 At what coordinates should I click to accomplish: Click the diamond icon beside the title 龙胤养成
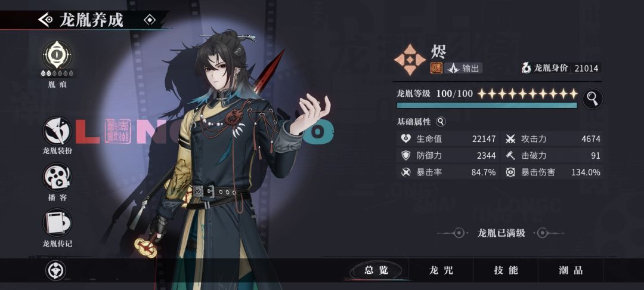[x=150, y=19]
